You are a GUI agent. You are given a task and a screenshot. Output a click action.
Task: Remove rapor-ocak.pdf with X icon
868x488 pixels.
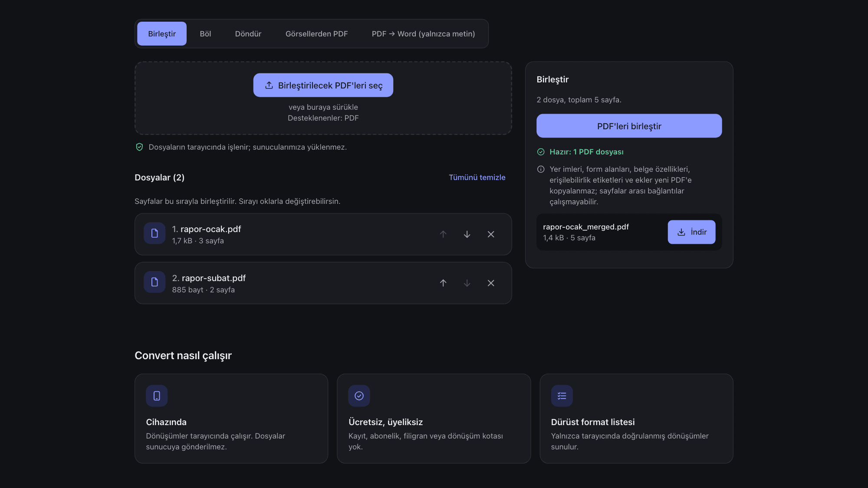[491, 234]
